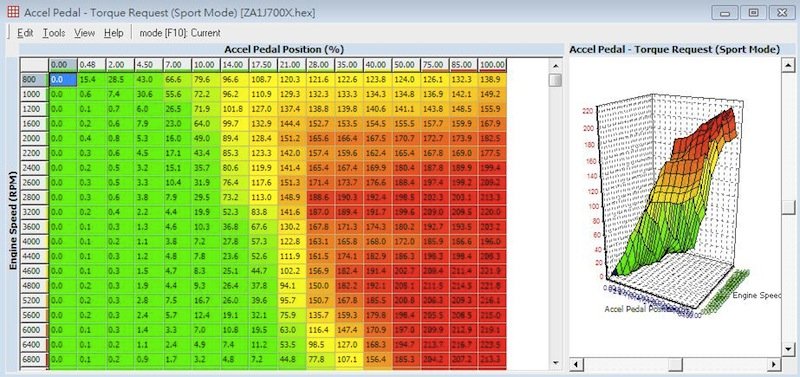Select the 4800 RPM row header
The width and height of the screenshot is (800, 377).
click(34, 286)
